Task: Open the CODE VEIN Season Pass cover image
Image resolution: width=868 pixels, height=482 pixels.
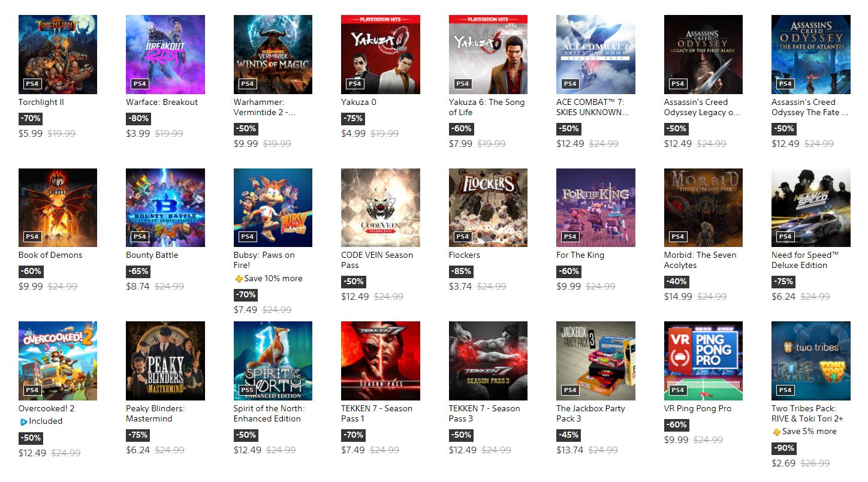Action: [381, 207]
